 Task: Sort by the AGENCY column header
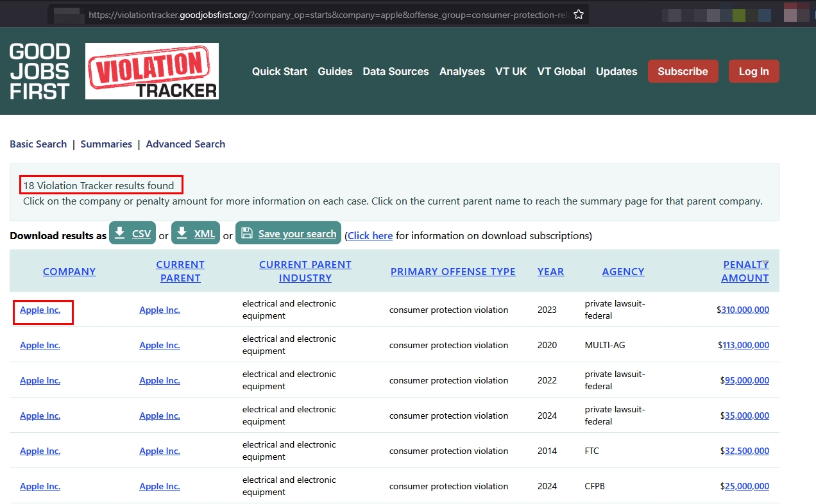(623, 271)
